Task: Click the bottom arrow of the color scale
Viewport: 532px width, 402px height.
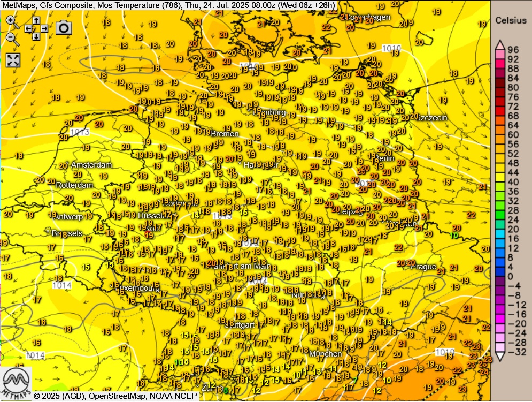Action: click(500, 357)
